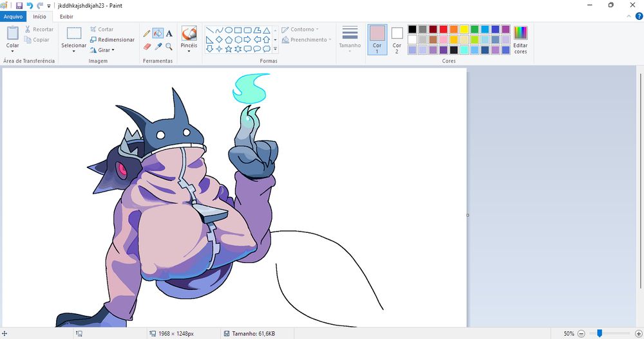Viewport: 644px width, 339px height.
Task: Open the Arquivo menu
Action: coord(13,17)
